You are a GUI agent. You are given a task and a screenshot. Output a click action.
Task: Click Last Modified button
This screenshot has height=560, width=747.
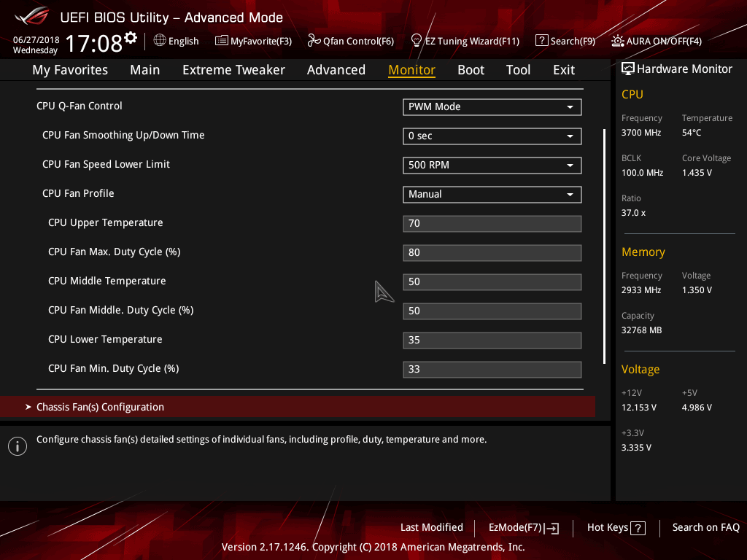coord(432,528)
